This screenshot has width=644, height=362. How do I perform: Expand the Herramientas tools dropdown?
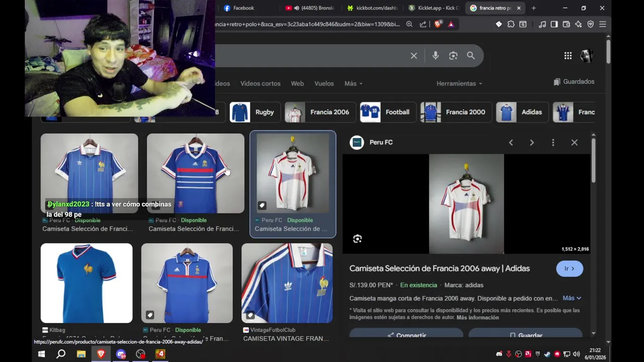pos(459,83)
